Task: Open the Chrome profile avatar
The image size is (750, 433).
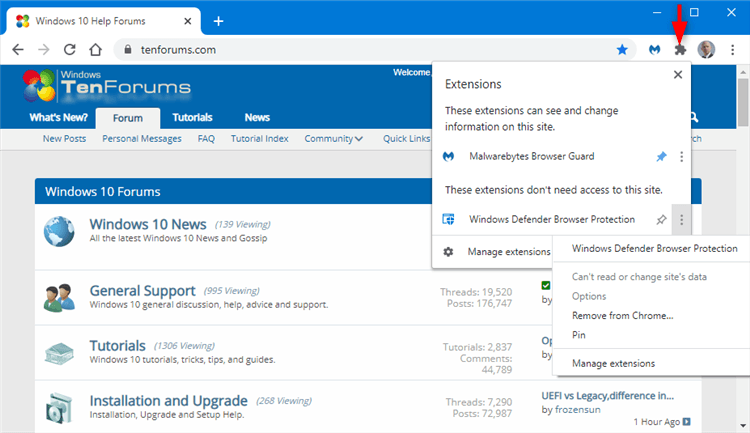Action: click(706, 49)
